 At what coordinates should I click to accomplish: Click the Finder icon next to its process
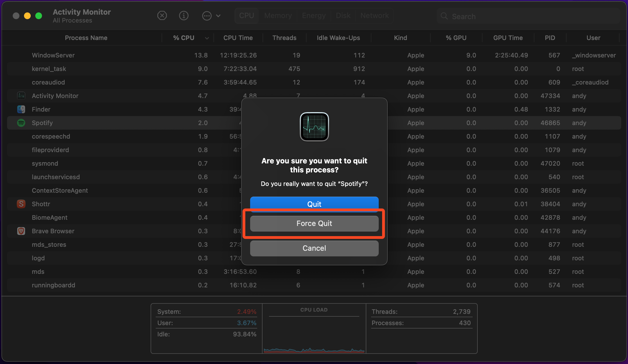[21, 109]
